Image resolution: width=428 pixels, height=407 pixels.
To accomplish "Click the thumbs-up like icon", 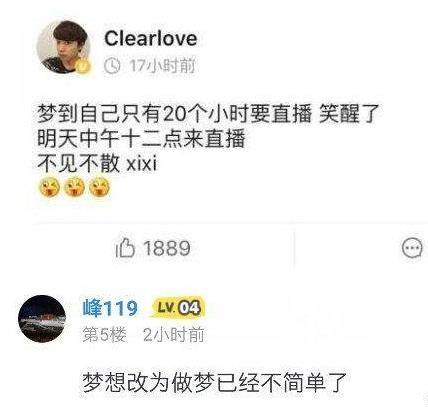I will pos(125,248).
